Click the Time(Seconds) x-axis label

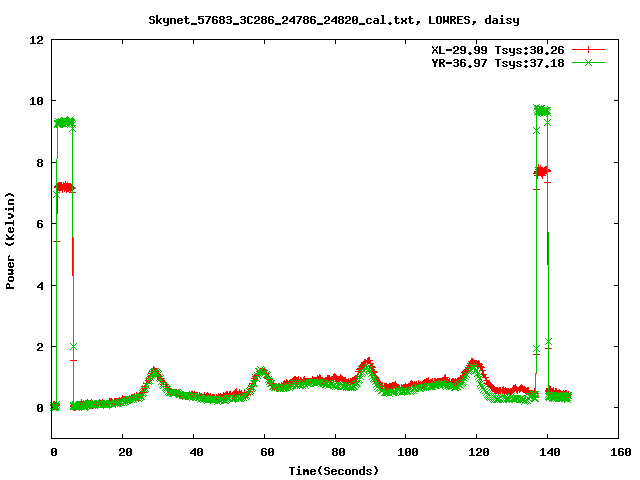click(333, 471)
